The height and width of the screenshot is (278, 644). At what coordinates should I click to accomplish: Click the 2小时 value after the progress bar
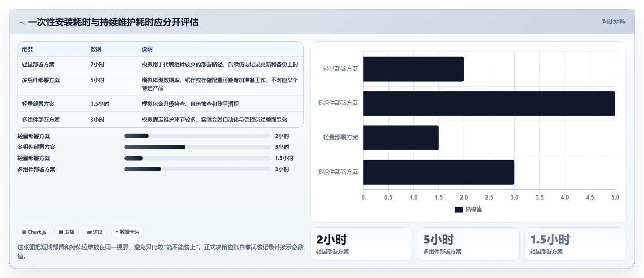coord(282,136)
